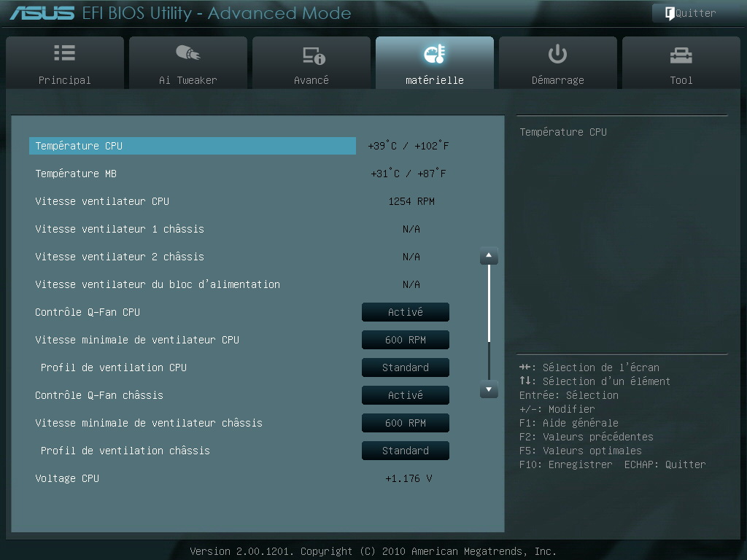Select the matérielle tab
Screen dimensions: 747x560
(x=435, y=63)
